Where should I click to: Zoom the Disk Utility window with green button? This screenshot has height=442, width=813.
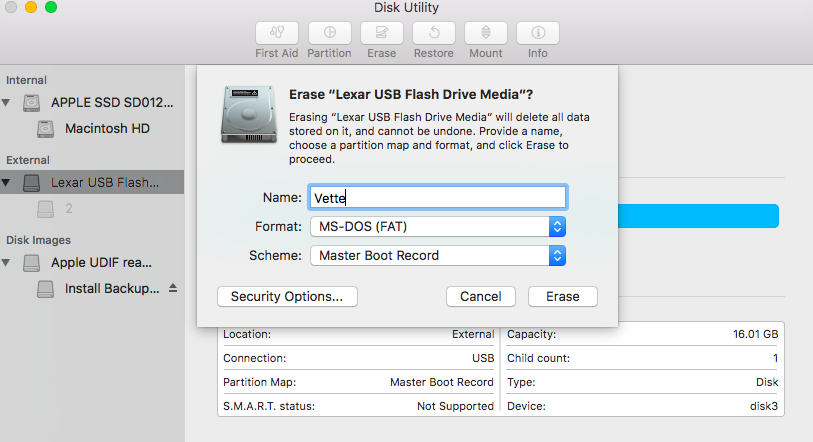tap(51, 7)
